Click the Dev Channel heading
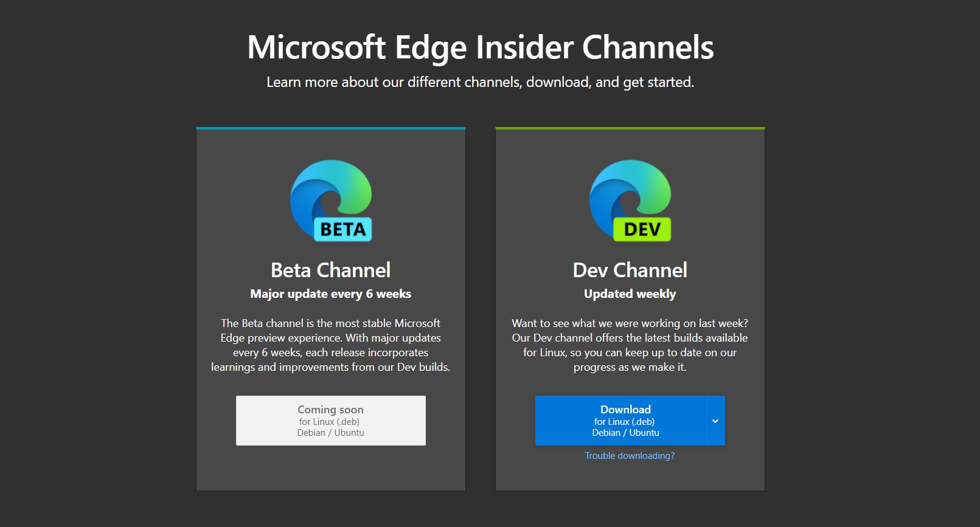Image resolution: width=980 pixels, height=527 pixels. [630, 270]
